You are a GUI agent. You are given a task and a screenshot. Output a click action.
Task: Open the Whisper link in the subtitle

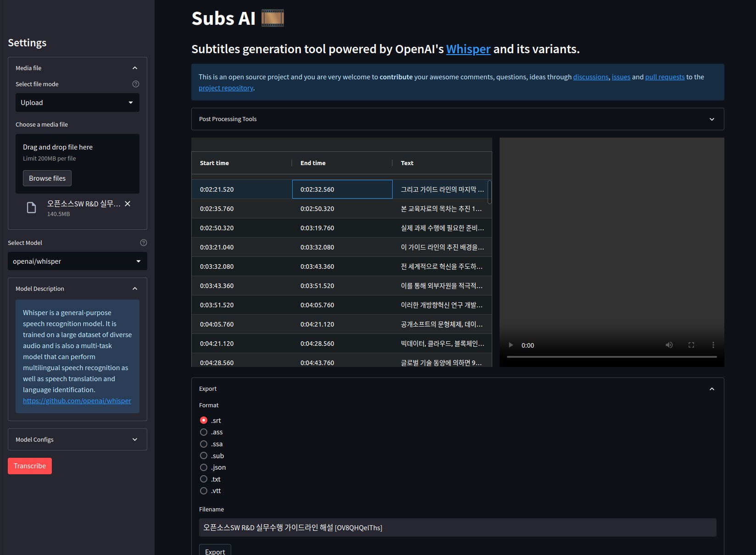(468, 49)
